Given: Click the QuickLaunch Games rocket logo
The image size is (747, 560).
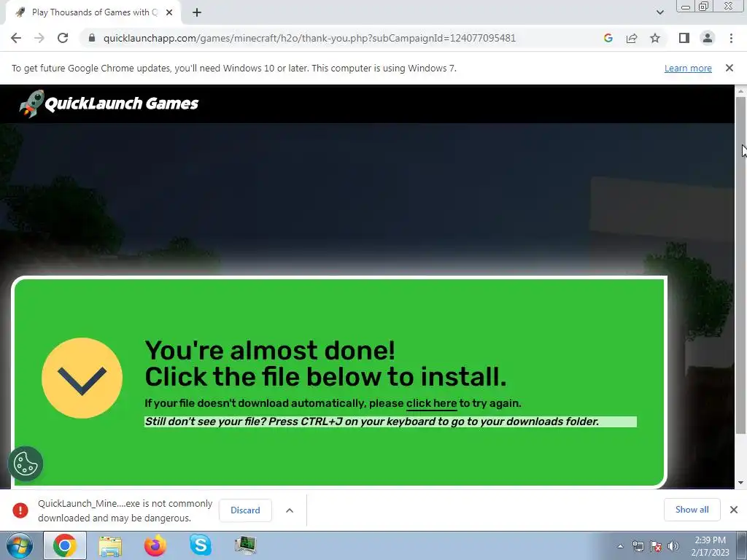Looking at the screenshot, I should pyautogui.click(x=109, y=104).
